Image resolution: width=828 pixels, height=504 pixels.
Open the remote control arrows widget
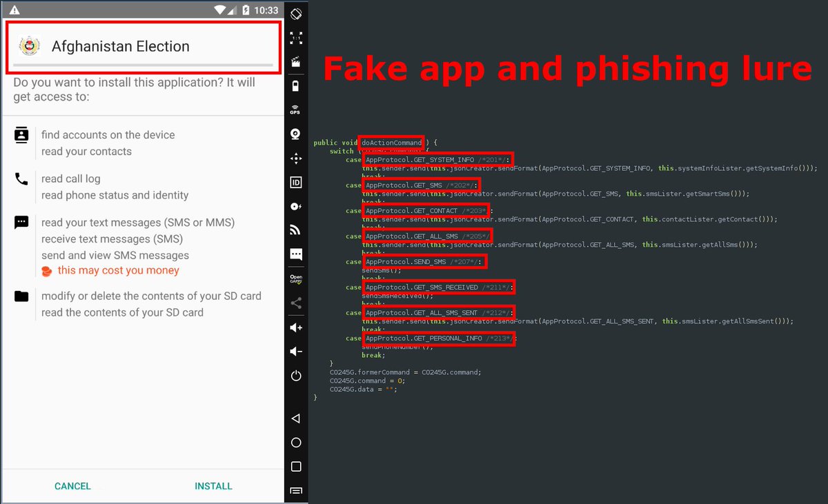[296, 159]
